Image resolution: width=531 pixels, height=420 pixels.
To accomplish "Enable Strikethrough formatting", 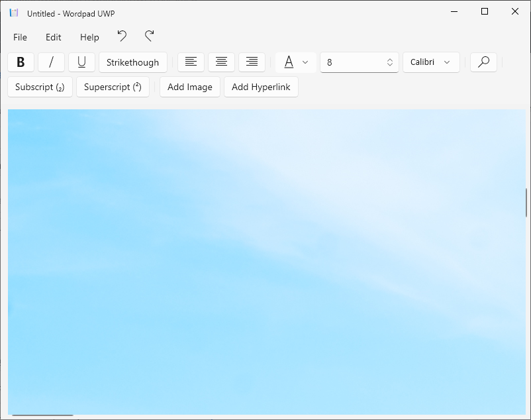I will [x=132, y=62].
